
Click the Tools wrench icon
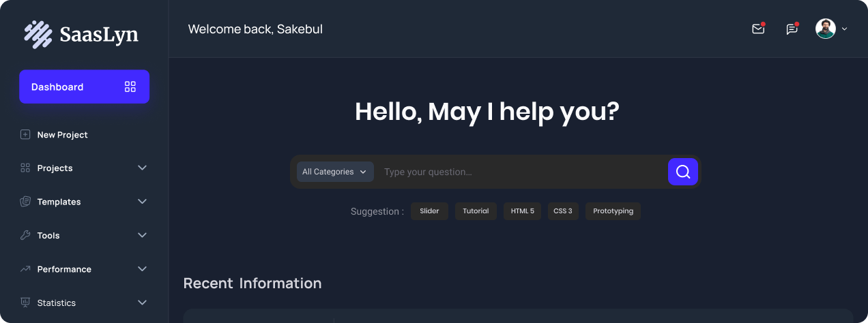pyautogui.click(x=25, y=235)
